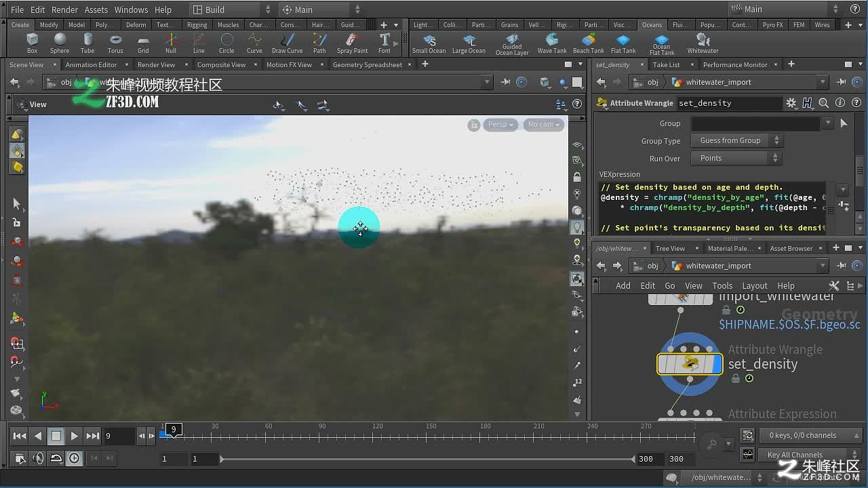
Task: Click the Group input field
Action: [x=755, y=123]
